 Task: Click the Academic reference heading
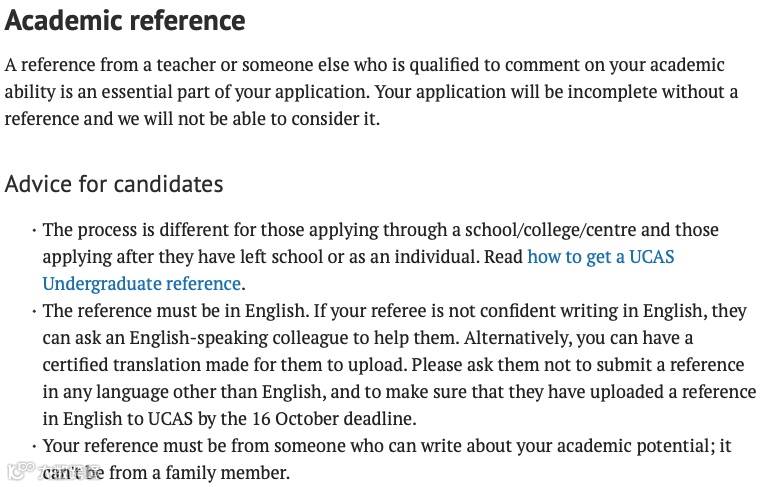point(125,20)
